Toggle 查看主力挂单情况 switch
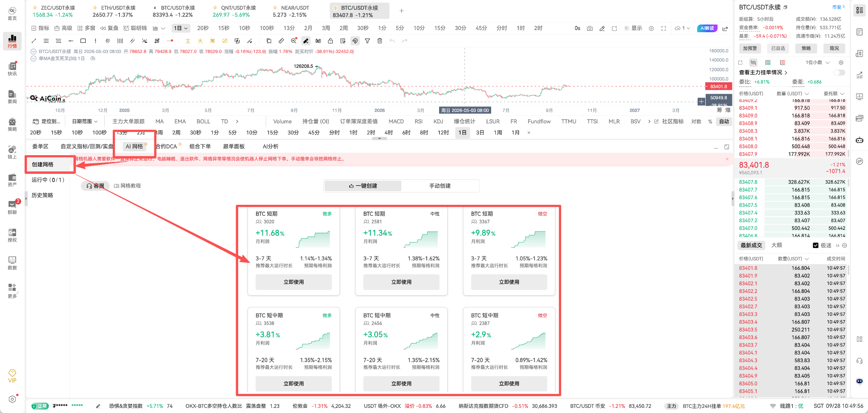The height and width of the screenshot is (413, 868). [x=839, y=73]
